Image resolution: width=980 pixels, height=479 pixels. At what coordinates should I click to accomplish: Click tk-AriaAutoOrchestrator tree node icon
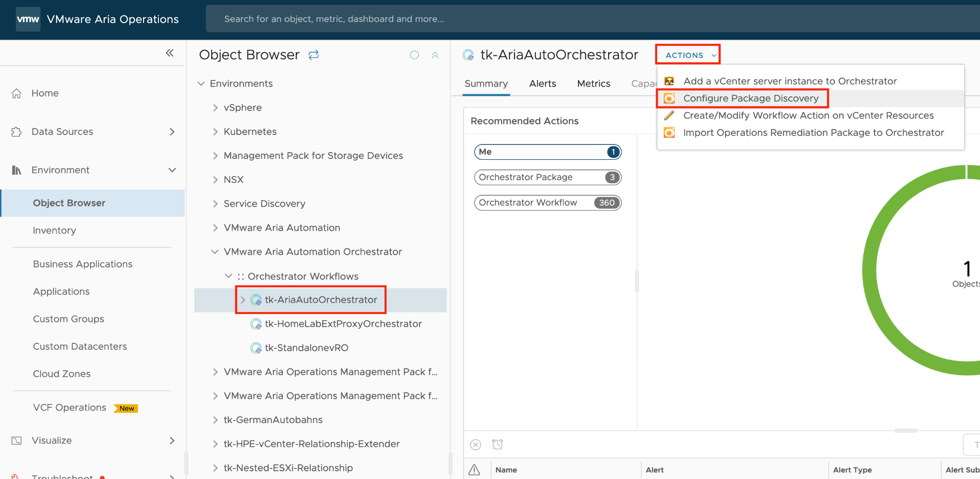256,300
